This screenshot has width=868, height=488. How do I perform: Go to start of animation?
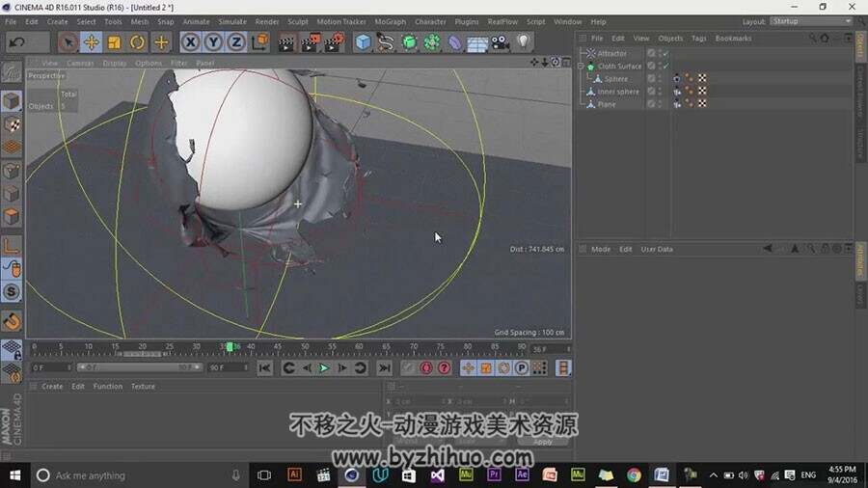[264, 368]
